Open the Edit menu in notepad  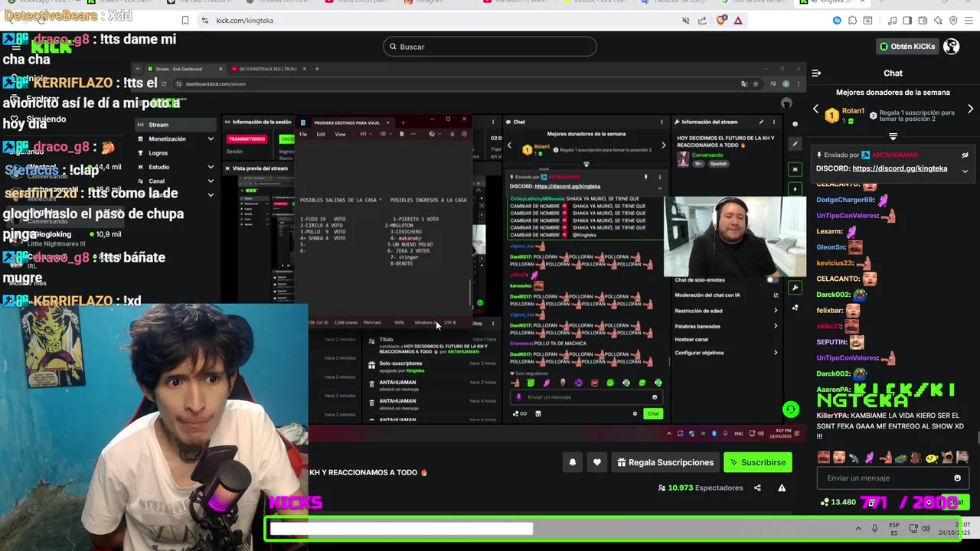[321, 134]
